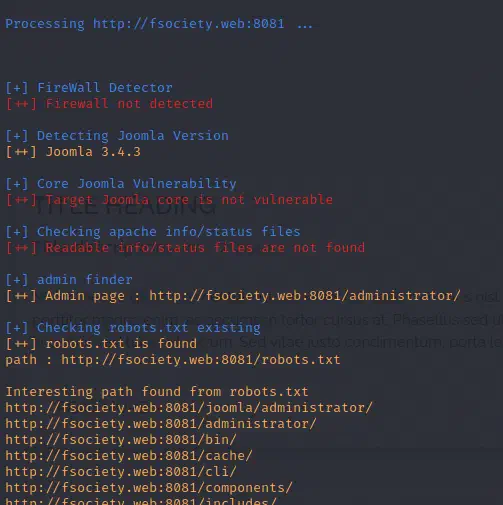Click 'Target Joomla core is not vulnerable' line
Screen dimensions: 503x505
169,200
